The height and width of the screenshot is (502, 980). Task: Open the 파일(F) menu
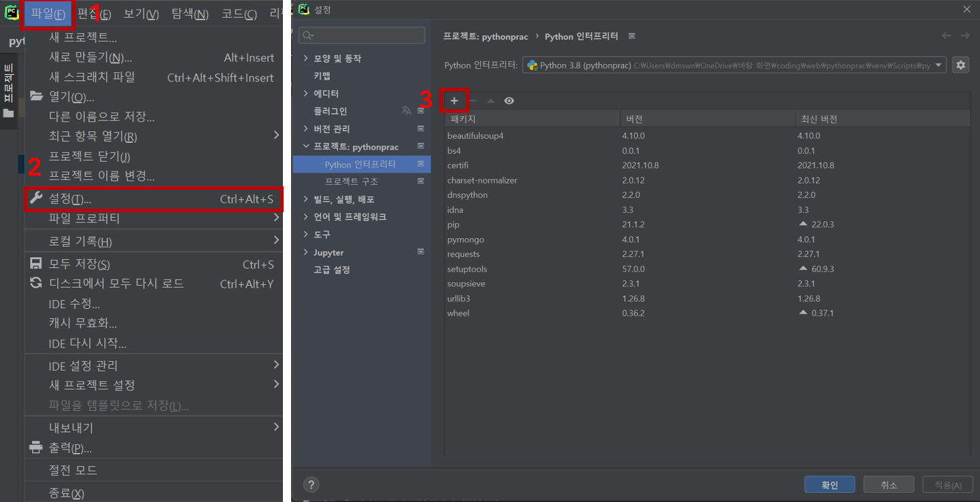[x=48, y=14]
